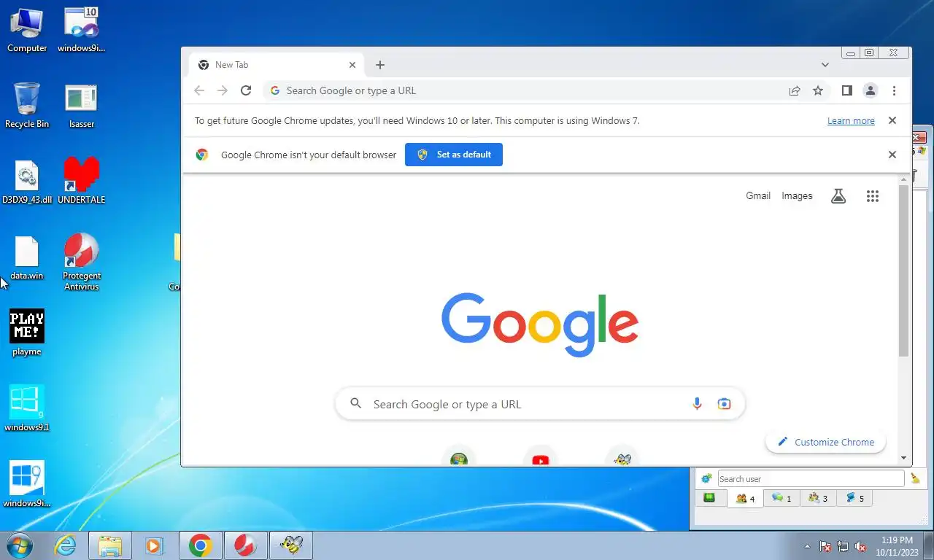The image size is (934, 560).
Task: Select the D3DX9_43.dll file icon
Action: 27,182
